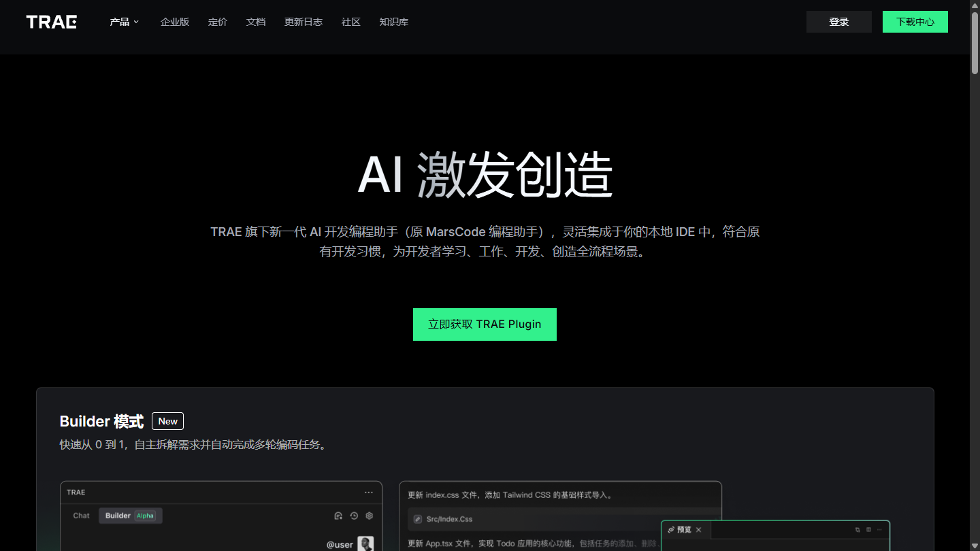Image resolution: width=980 pixels, height=551 pixels.
Task: Click the AI 激发创造 headline
Action: coord(485,175)
